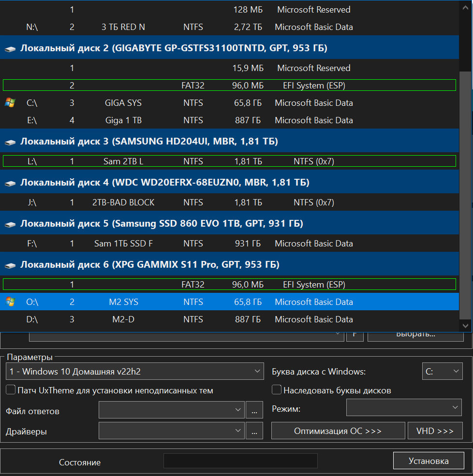Click the Windows flag icon on C:\ row
Viewport: 473px width, 476px height.
[10, 102]
